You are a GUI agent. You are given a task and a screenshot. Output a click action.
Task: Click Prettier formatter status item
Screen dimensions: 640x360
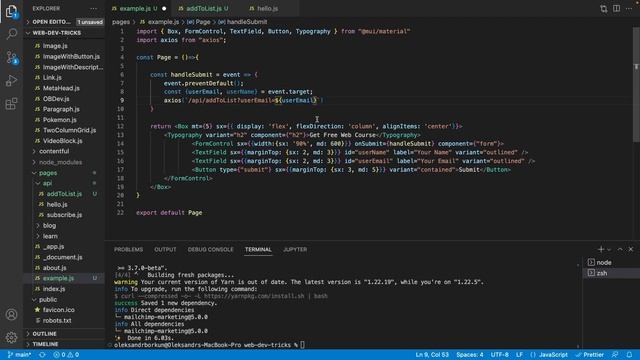[589, 355]
